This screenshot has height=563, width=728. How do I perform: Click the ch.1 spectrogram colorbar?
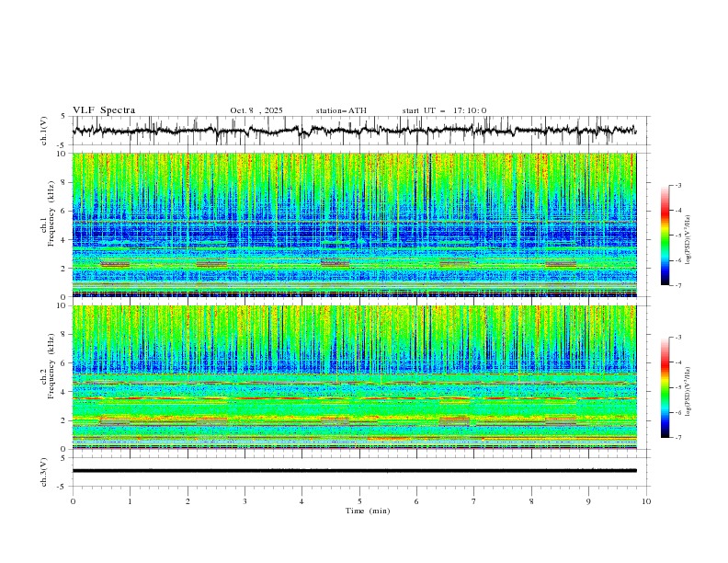pos(665,236)
